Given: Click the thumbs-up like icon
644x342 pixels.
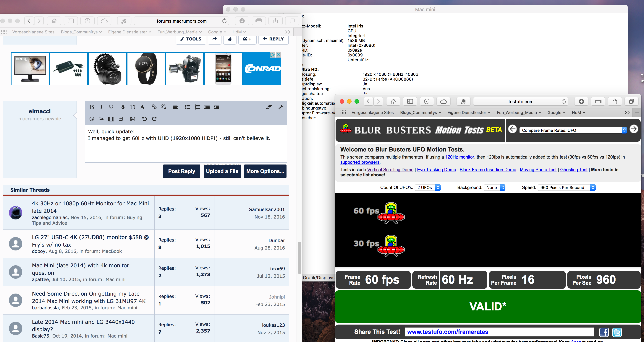Looking at the screenshot, I should click(230, 39).
